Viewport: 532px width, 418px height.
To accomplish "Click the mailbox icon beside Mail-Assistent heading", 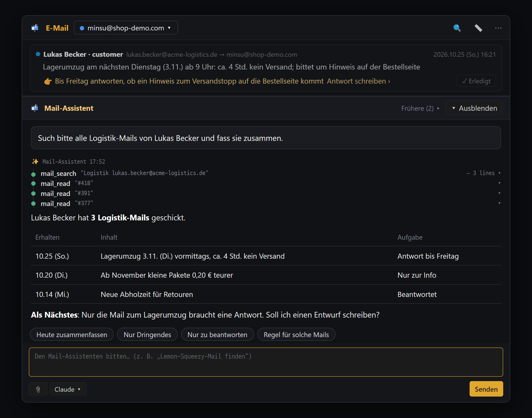I will tap(35, 108).
